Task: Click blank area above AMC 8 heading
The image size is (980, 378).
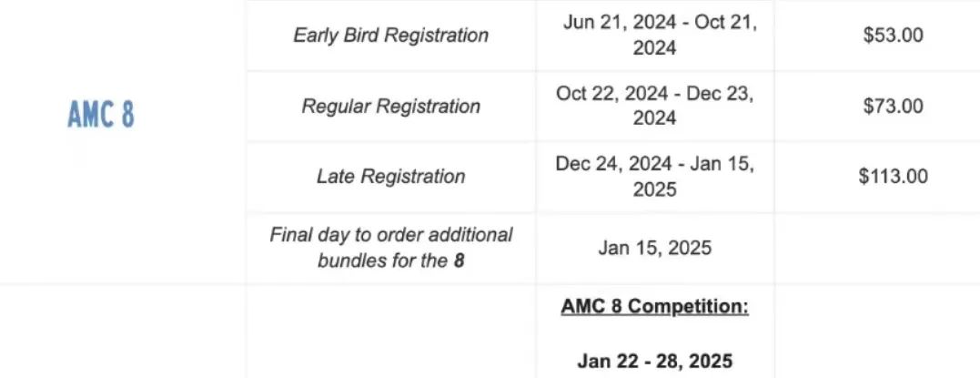Action: (x=123, y=49)
